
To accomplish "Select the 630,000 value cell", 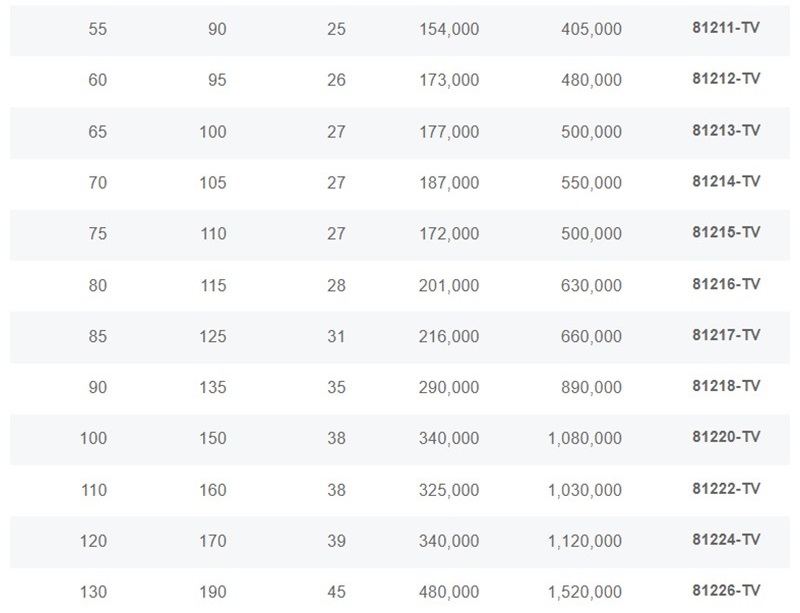I will (591, 285).
